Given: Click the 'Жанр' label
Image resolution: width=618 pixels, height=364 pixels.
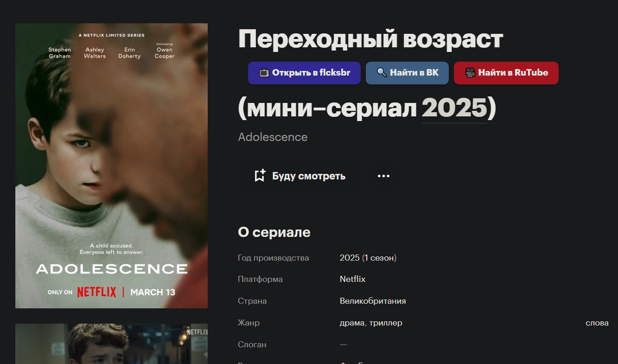Looking at the screenshot, I should [248, 323].
